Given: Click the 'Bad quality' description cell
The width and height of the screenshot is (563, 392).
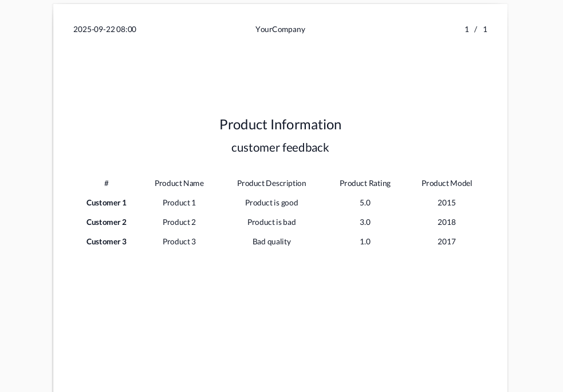Looking at the screenshot, I should pyautogui.click(x=271, y=241).
